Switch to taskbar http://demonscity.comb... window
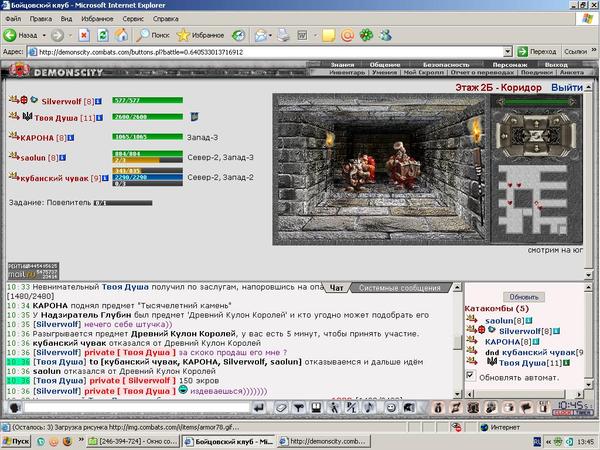 (x=323, y=441)
